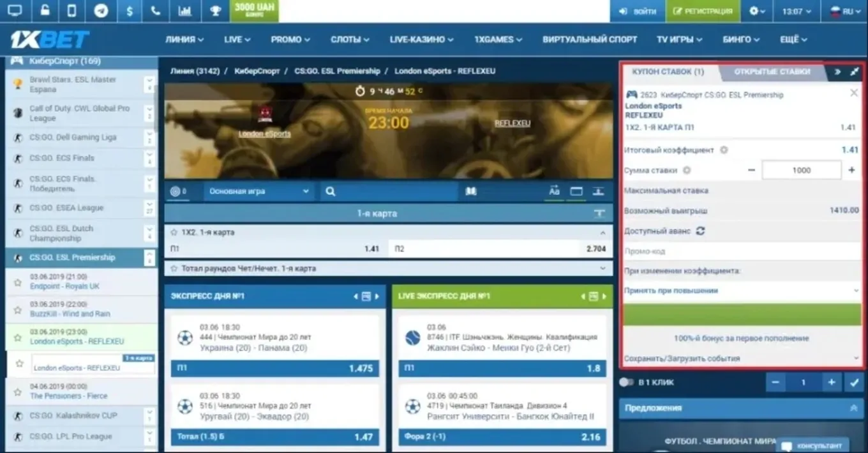
Task: Open the bar chart statistics icon
Action: (x=185, y=11)
